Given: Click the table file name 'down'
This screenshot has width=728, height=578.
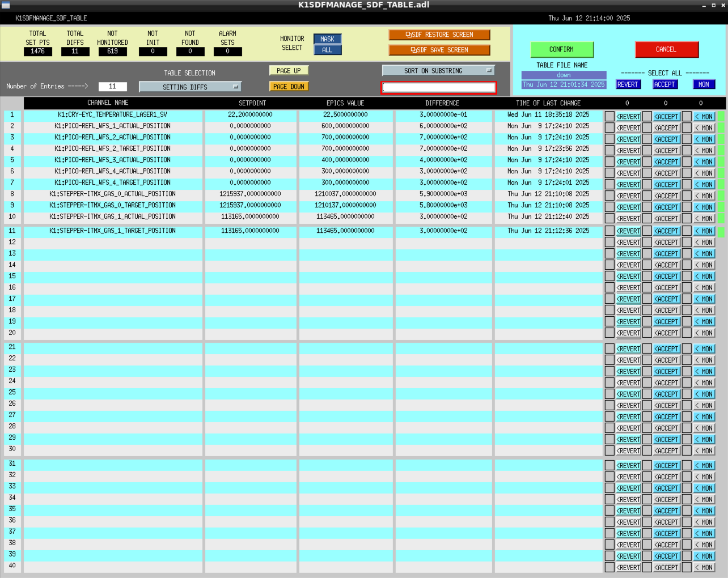Looking at the screenshot, I should (x=564, y=75).
